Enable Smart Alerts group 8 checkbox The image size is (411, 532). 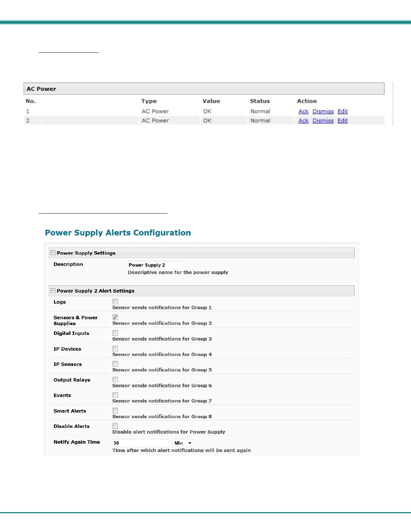(115, 410)
